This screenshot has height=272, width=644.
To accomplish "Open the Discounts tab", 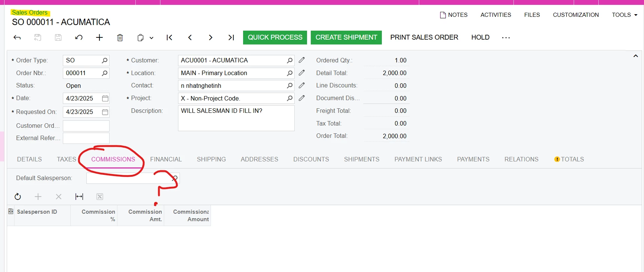I will coord(311,159).
